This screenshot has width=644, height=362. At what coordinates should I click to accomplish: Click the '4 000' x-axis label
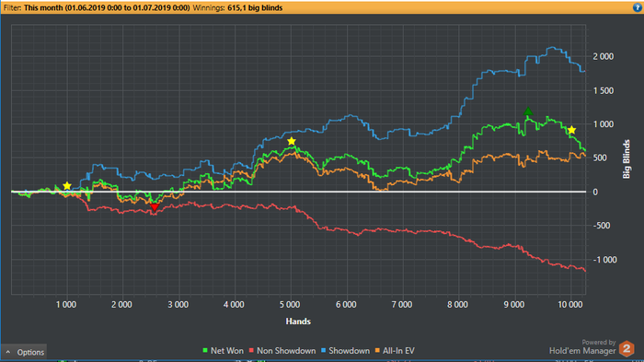click(234, 305)
